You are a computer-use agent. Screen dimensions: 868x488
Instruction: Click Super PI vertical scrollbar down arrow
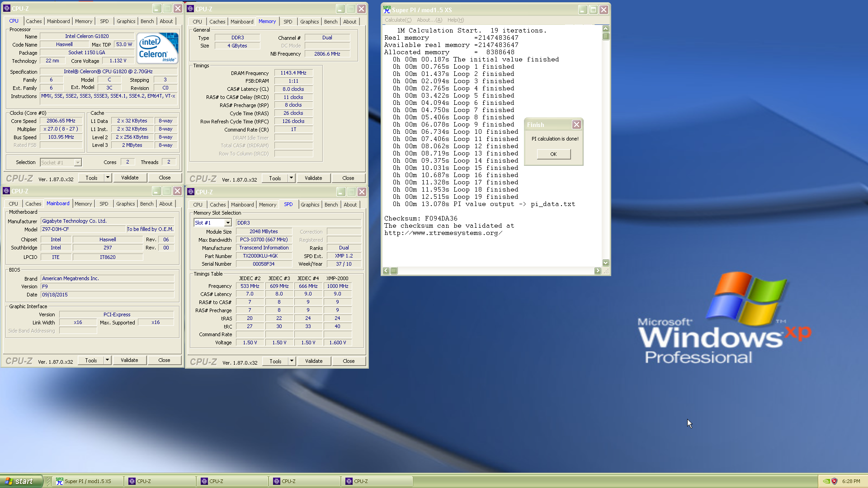coord(606,263)
